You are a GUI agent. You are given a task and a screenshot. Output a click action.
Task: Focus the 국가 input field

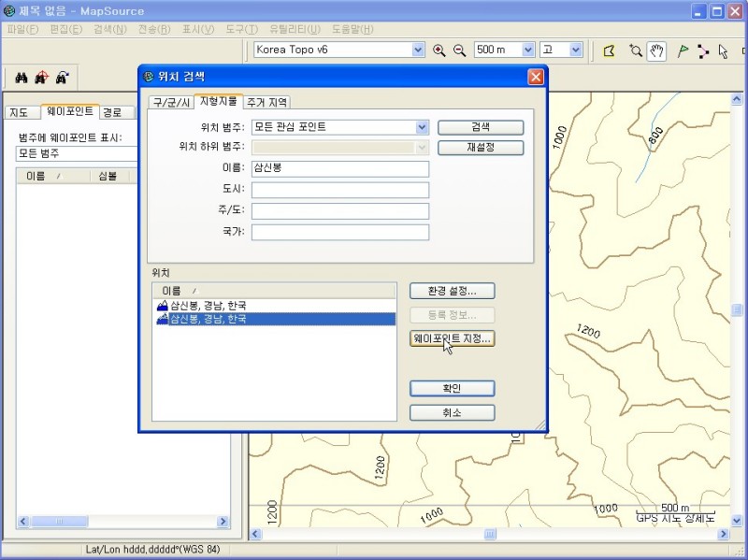340,232
